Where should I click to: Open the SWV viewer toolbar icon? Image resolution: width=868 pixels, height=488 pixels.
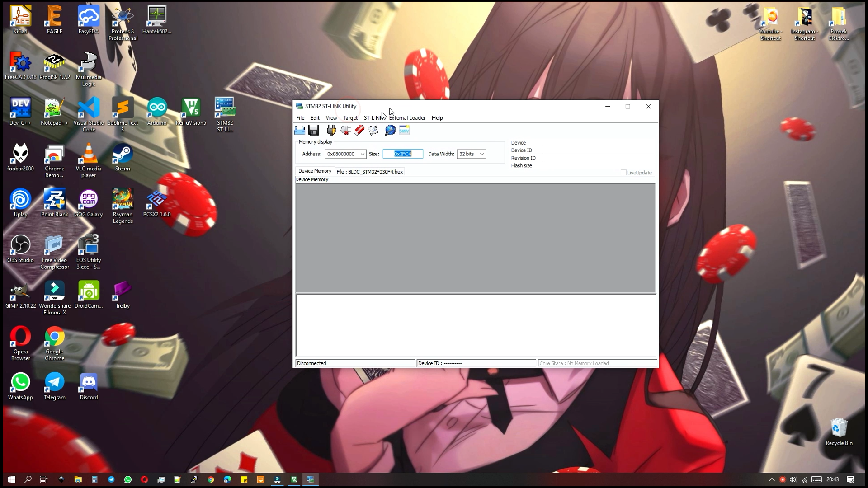pos(404,131)
